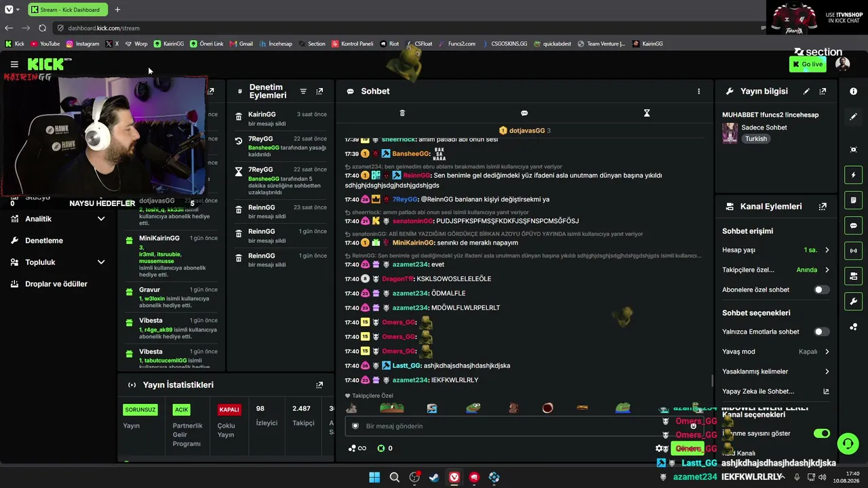This screenshot has width=868, height=488.
Task: Click the info icon in the right sidebar
Action: pyautogui.click(x=853, y=91)
